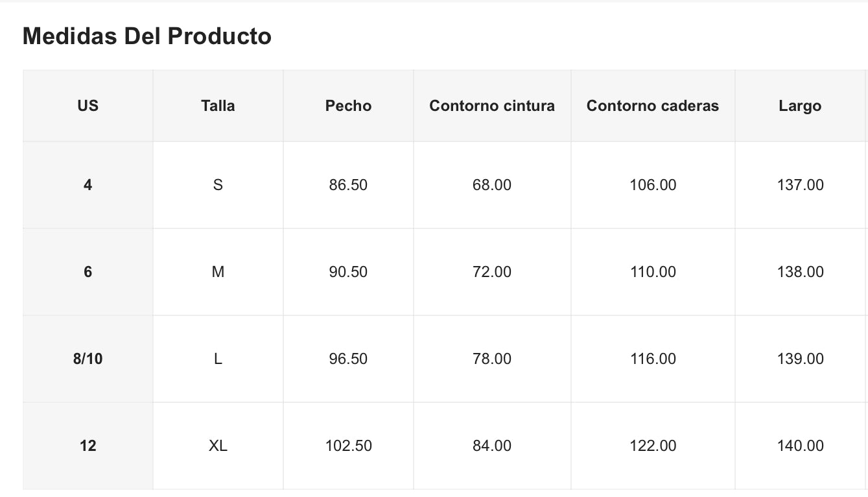Click the size "S" cell
This screenshot has height=497, width=868.
[x=218, y=185]
